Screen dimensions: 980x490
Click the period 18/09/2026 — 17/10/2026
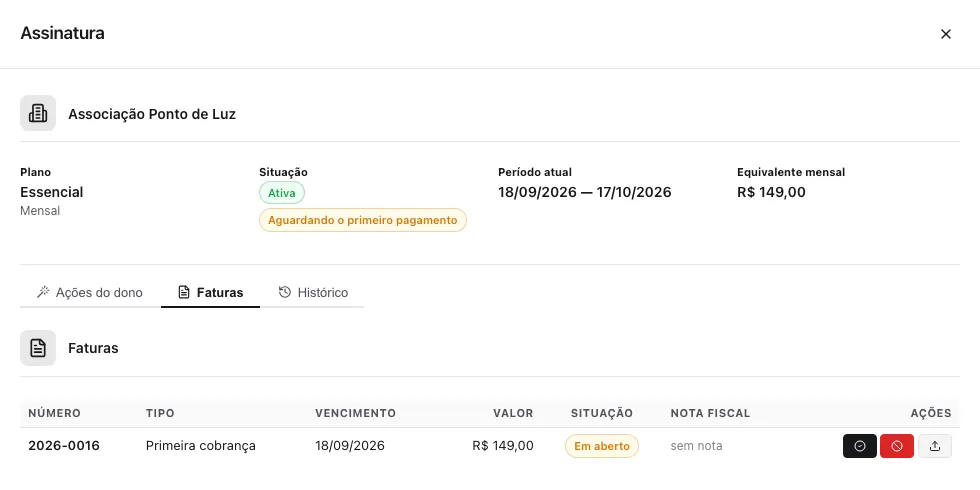(x=584, y=192)
